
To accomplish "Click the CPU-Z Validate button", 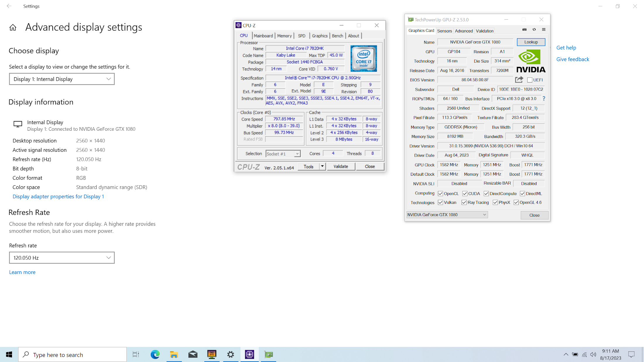I will pyautogui.click(x=341, y=166).
